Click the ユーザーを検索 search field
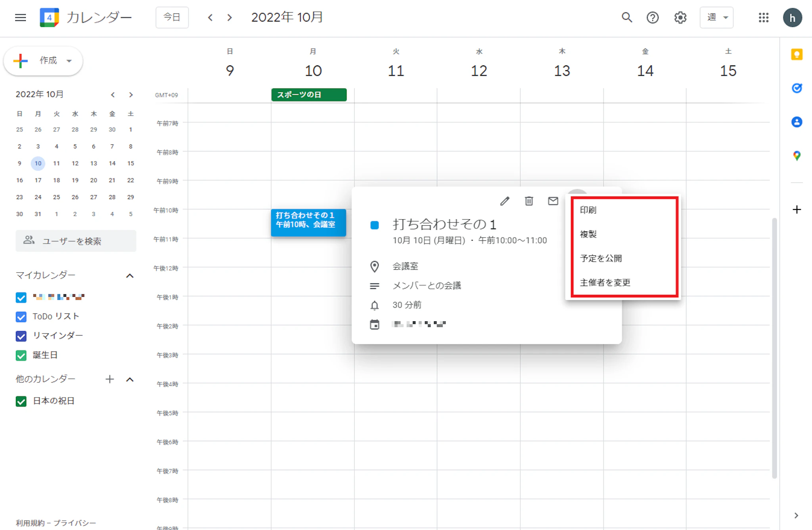812x530 pixels. click(76, 241)
